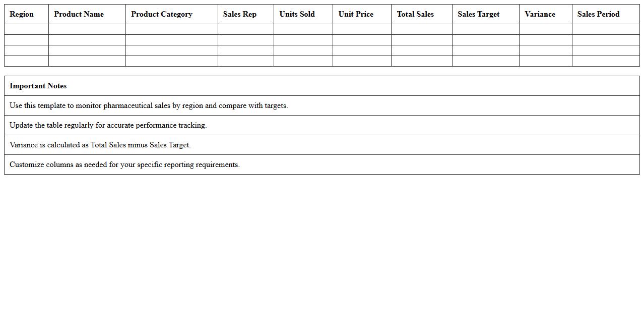This screenshot has height=328, width=644.
Task: Click last empty row's Total Sales cell
Action: [421, 61]
